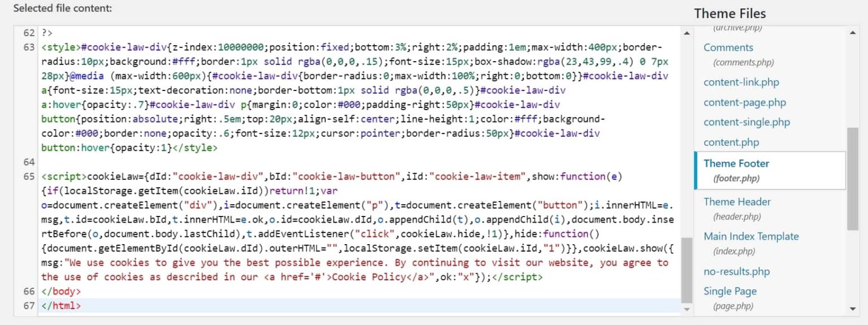Select the no-results.php file
The image size is (868, 325).
(736, 272)
